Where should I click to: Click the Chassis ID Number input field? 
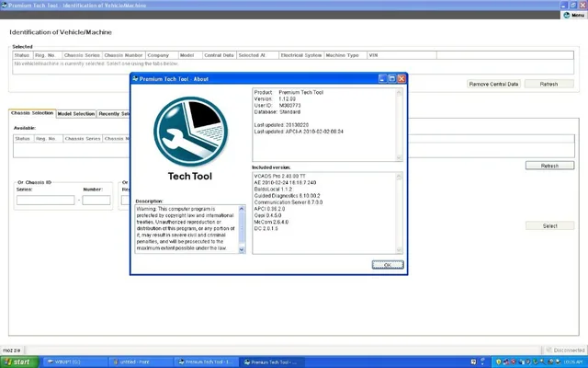pos(96,201)
